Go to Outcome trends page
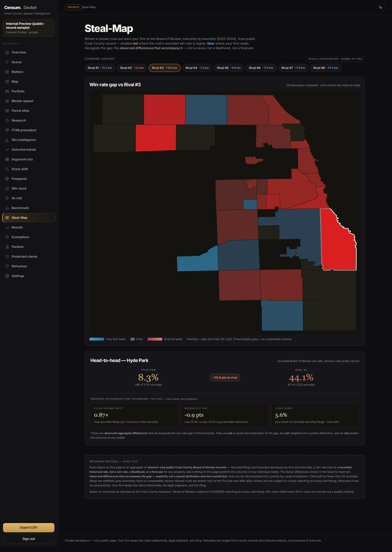 [29, 150]
